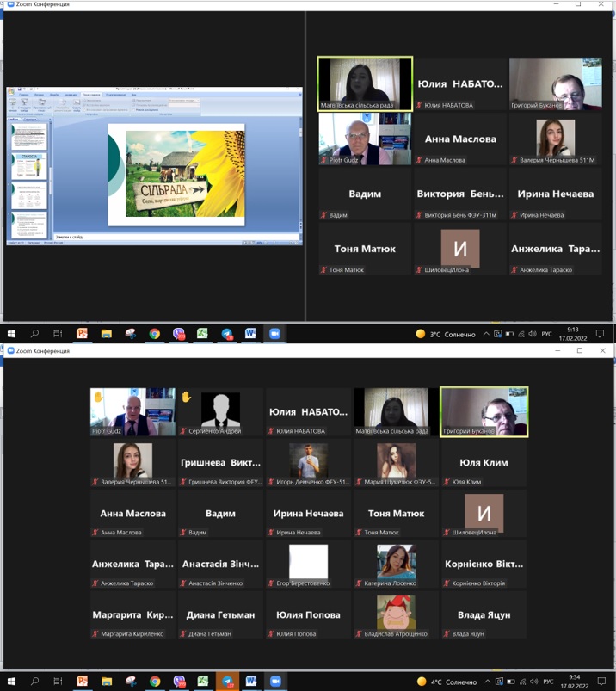This screenshot has width=616, height=691.
Task: Open Word from the 9:34 taskbar
Action: (251, 682)
